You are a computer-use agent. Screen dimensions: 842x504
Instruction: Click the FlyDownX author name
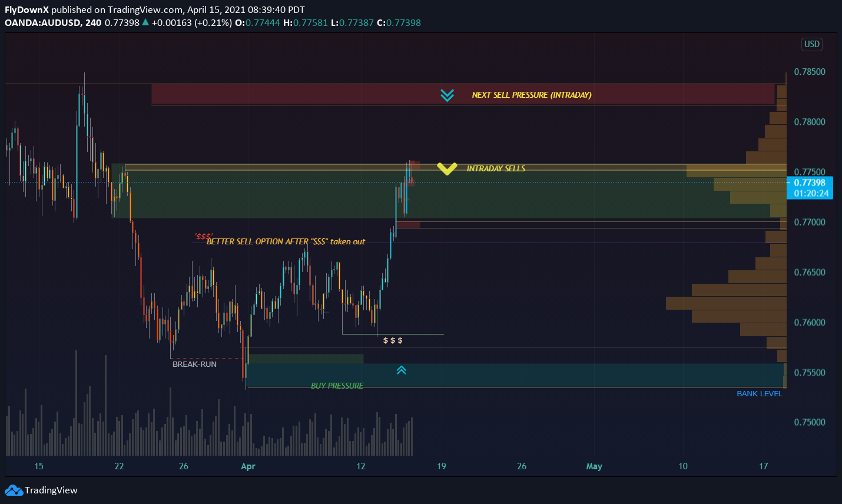point(26,9)
